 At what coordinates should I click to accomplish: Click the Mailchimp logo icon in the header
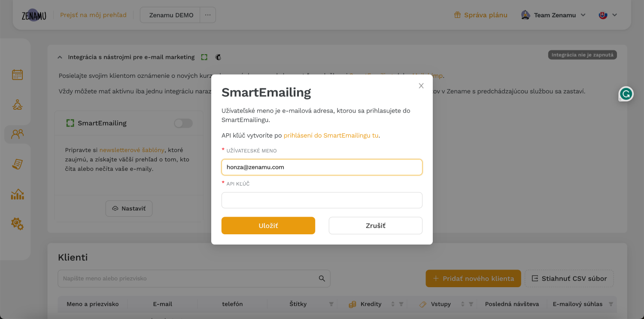(x=218, y=57)
